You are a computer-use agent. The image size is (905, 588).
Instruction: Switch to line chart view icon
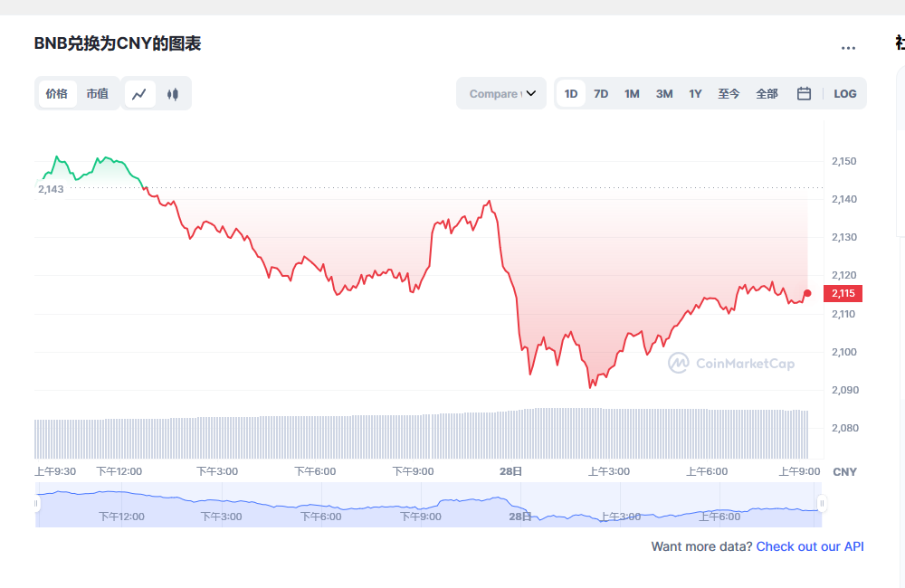tap(139, 93)
